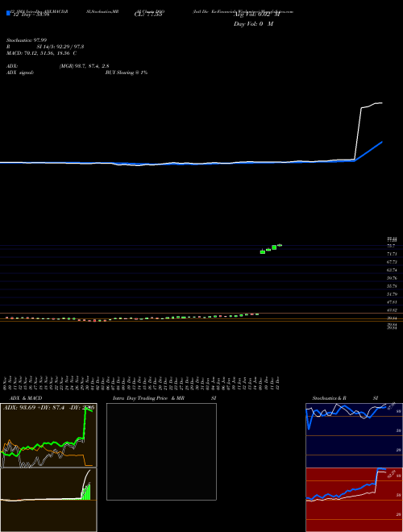403x532 pixels.
Task: Click the 'Intra Day Trading Price & MR' title
Action: pos(148,398)
